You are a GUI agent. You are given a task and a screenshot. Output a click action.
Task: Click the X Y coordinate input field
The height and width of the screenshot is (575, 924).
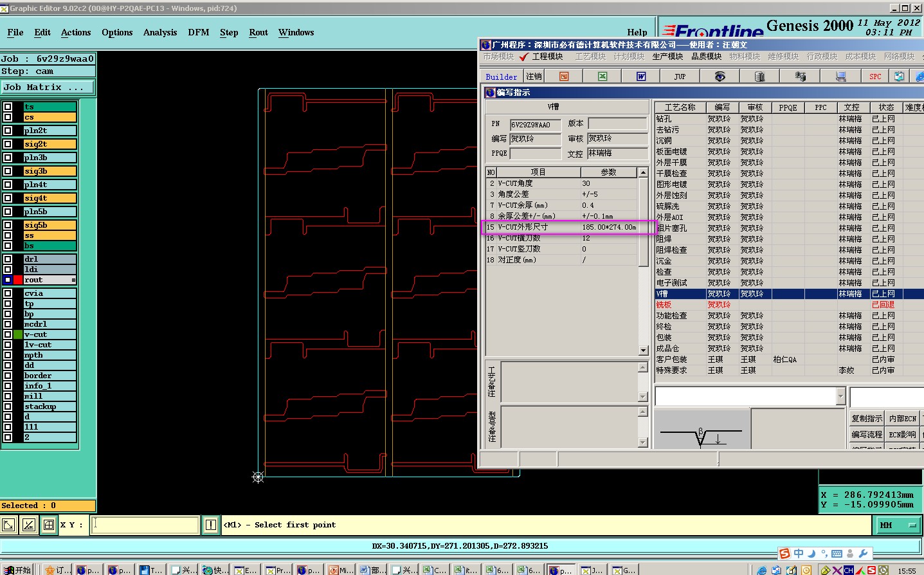click(x=145, y=525)
